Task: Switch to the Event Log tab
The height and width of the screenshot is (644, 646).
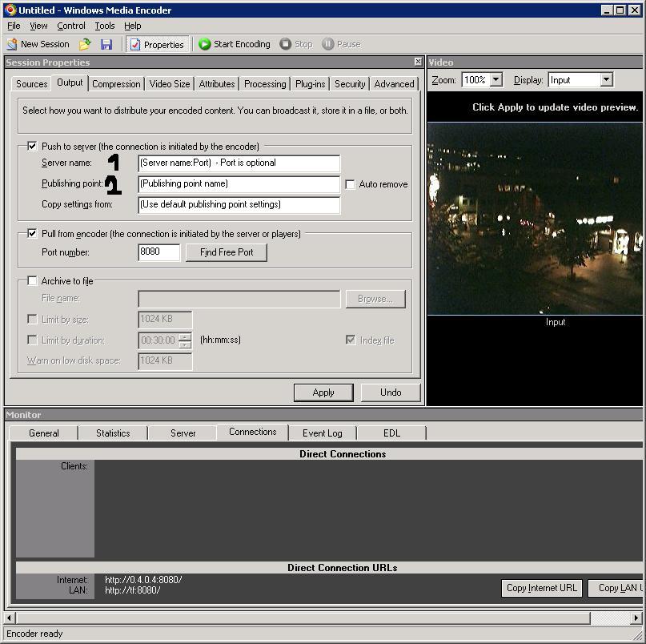Action: 322,433
